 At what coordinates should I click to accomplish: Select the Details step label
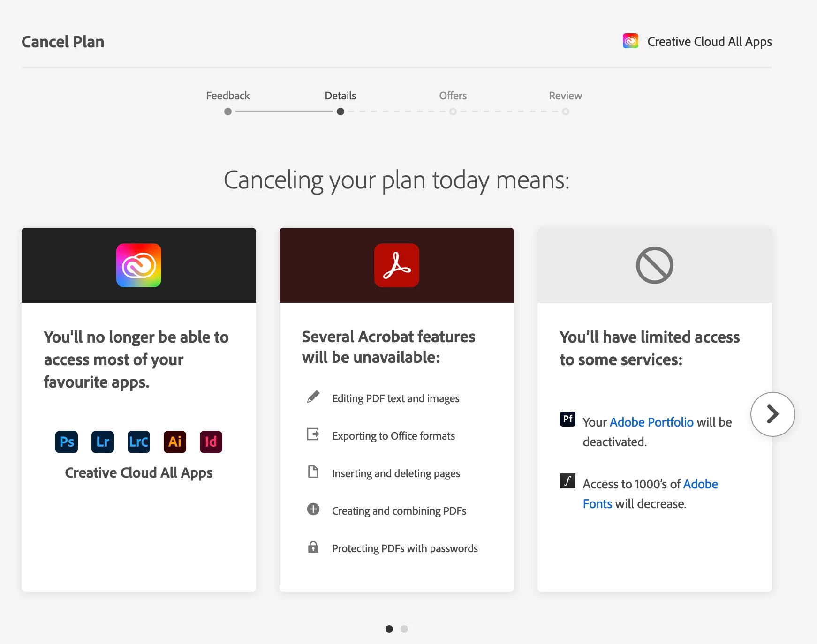(x=340, y=96)
